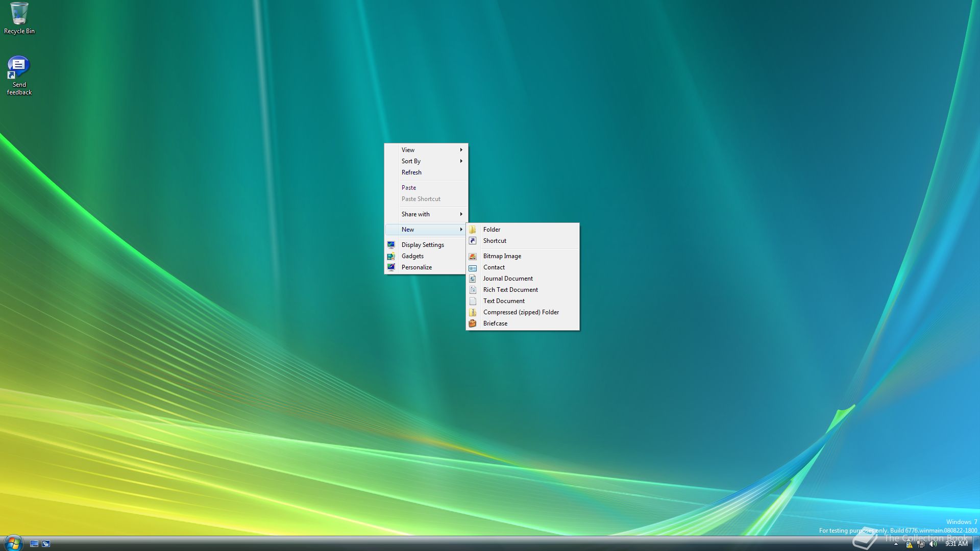
Task: Select the Journal Document icon
Action: click(473, 279)
